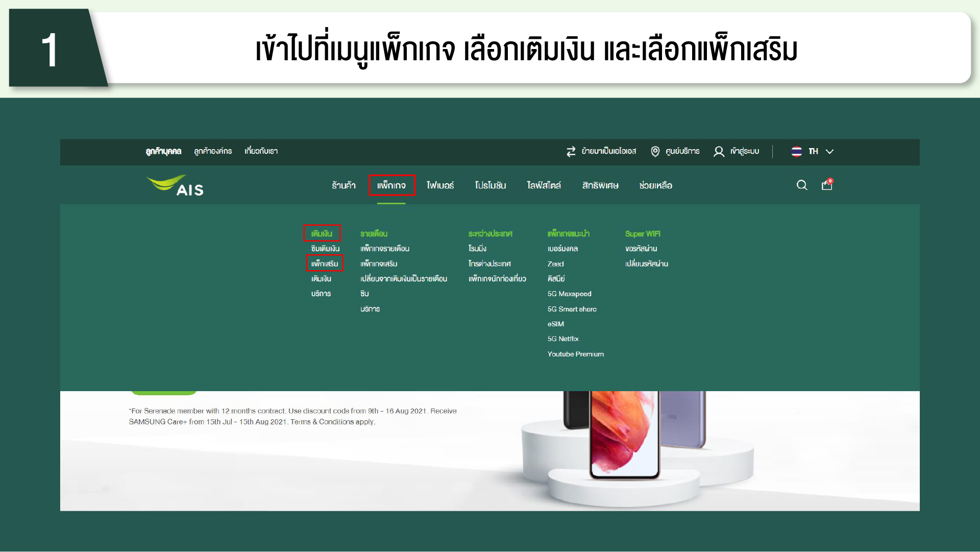Image resolution: width=980 pixels, height=552 pixels.
Task: Click บริการ under รายเดือน column
Action: [x=370, y=309]
